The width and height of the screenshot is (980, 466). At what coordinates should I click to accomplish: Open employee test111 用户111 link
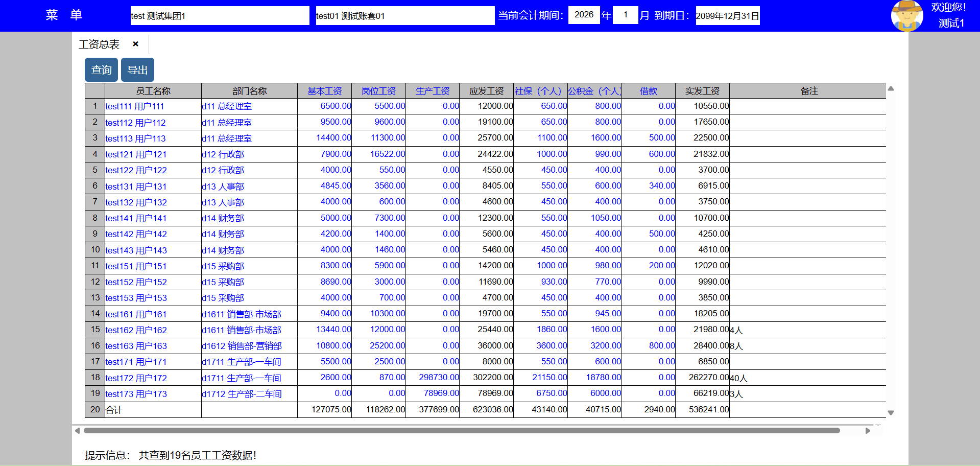135,106
